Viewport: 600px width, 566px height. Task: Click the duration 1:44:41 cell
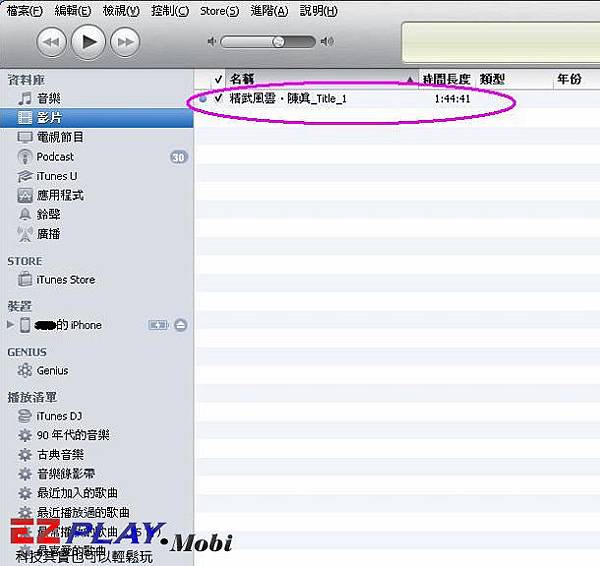(452, 99)
